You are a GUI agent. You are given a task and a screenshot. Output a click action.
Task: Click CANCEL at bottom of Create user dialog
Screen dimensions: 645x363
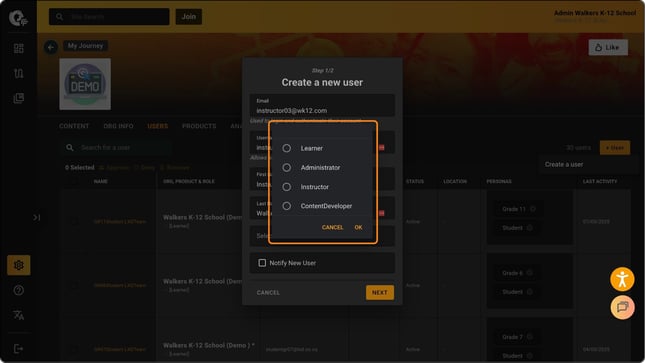point(268,293)
